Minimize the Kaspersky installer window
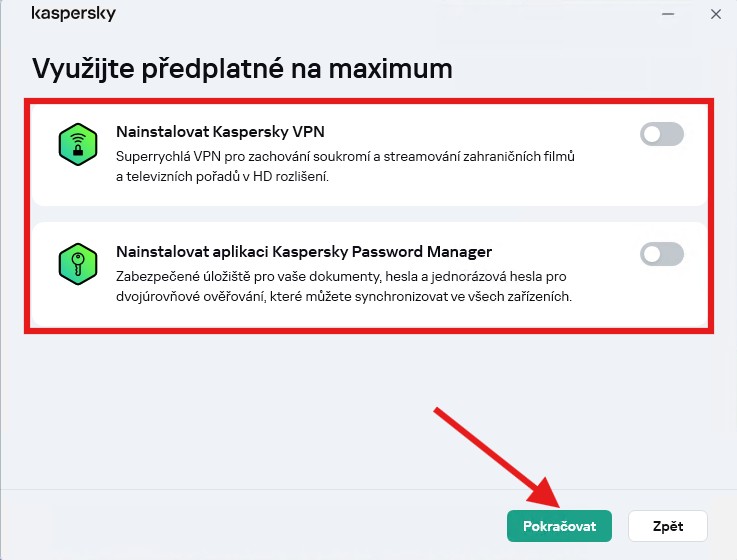The width and height of the screenshot is (737, 560). 667,14
